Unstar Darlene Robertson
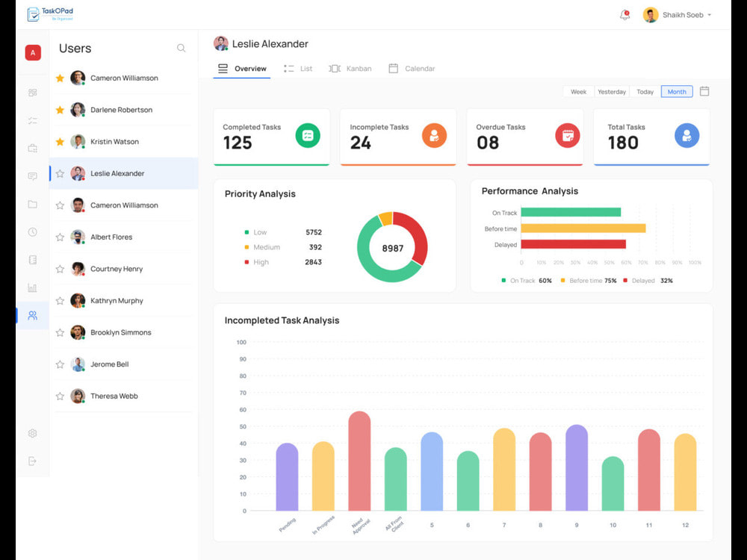 coord(60,110)
